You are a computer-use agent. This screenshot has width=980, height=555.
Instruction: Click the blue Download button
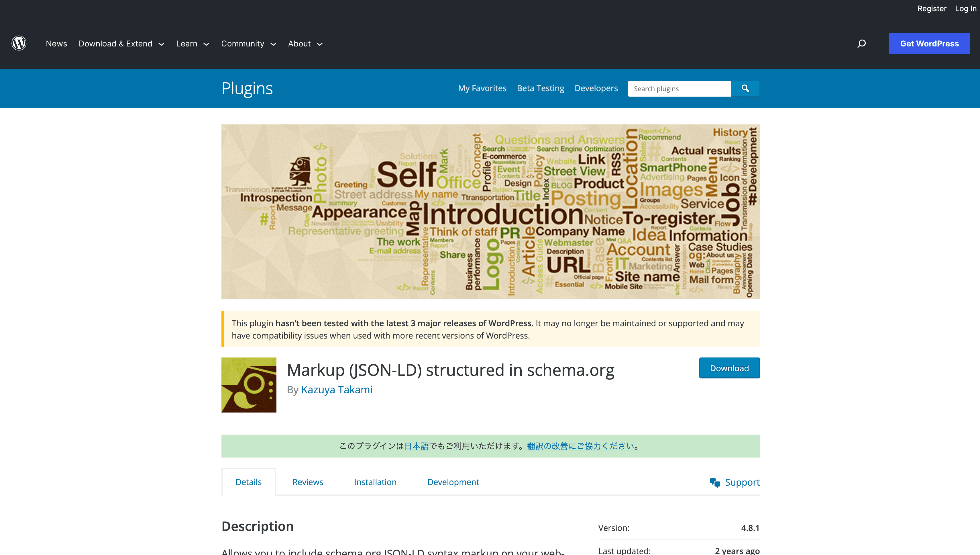(x=729, y=368)
